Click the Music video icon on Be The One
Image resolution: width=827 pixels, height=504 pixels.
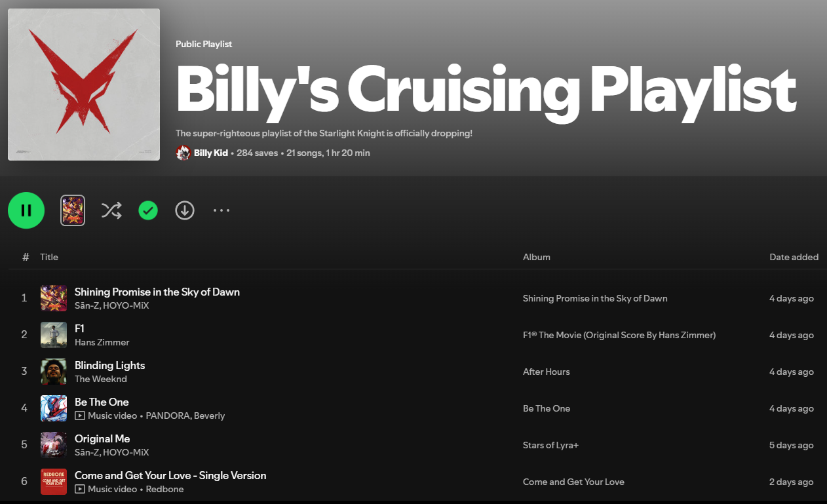(x=79, y=416)
